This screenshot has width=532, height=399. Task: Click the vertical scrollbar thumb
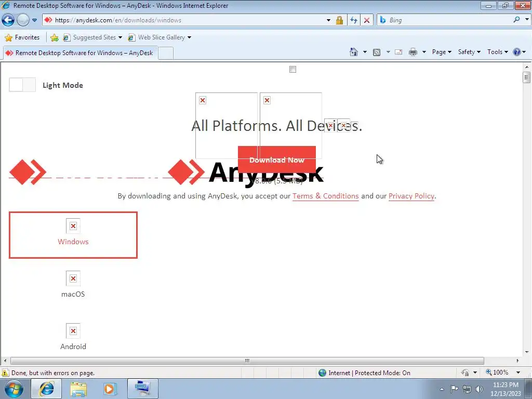point(527,77)
